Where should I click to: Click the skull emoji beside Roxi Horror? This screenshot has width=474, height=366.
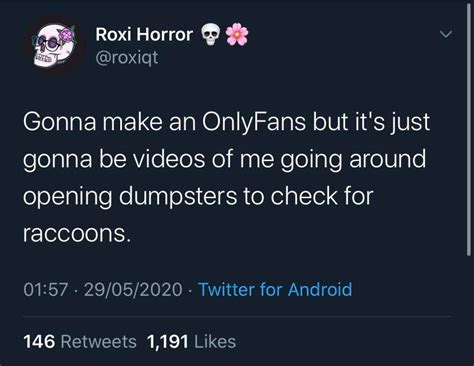coord(211,35)
